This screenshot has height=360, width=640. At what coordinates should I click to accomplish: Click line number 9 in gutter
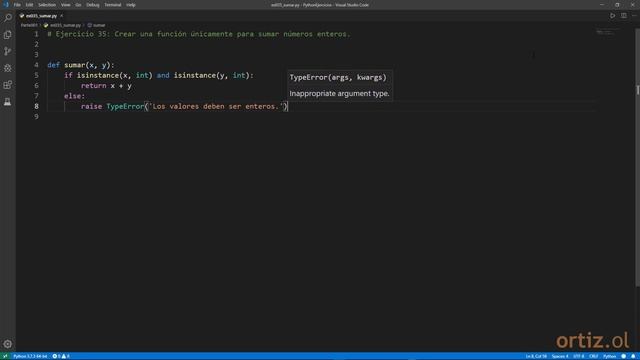point(36,117)
